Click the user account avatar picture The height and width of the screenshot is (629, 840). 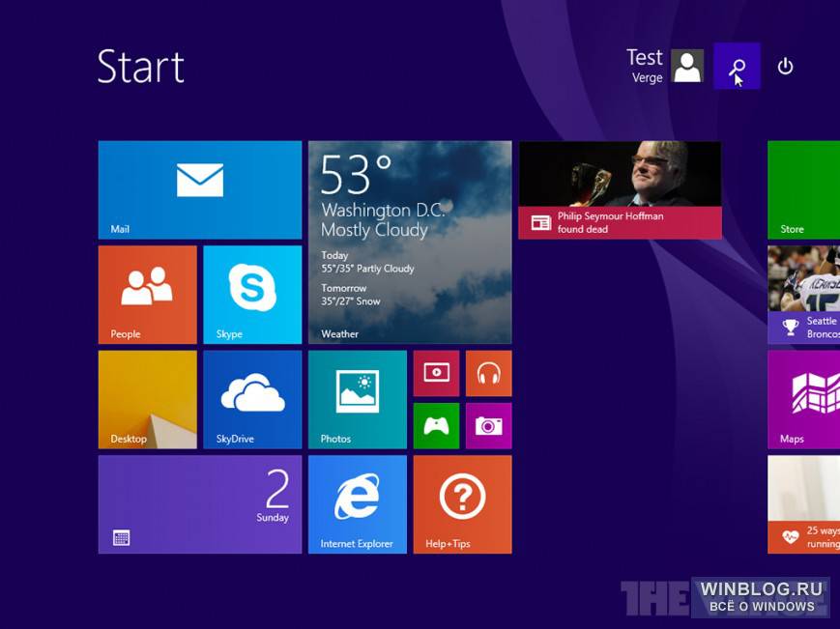(687, 66)
